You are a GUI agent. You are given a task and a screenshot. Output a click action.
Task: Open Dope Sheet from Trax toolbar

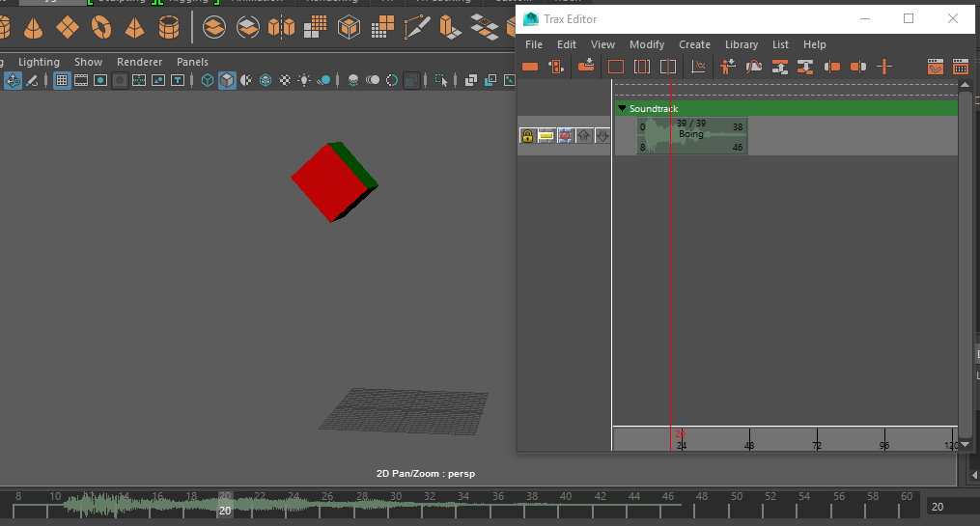(x=961, y=67)
